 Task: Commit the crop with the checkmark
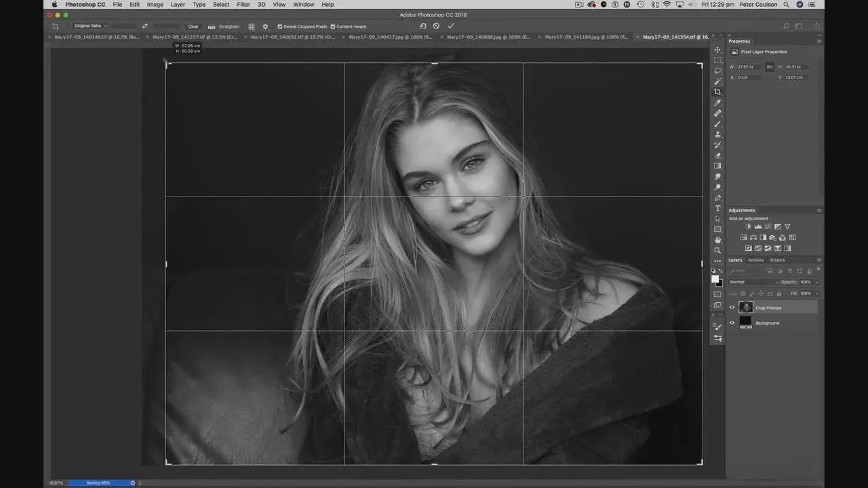[x=451, y=26]
